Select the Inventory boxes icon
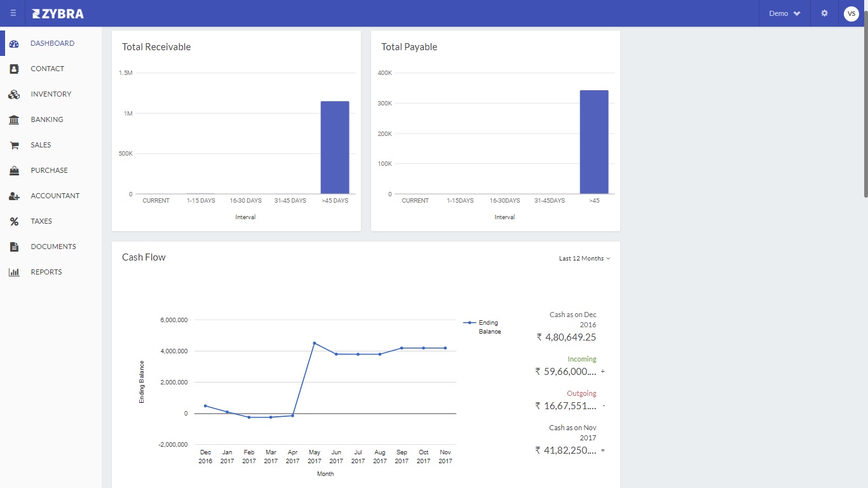 pyautogui.click(x=14, y=94)
